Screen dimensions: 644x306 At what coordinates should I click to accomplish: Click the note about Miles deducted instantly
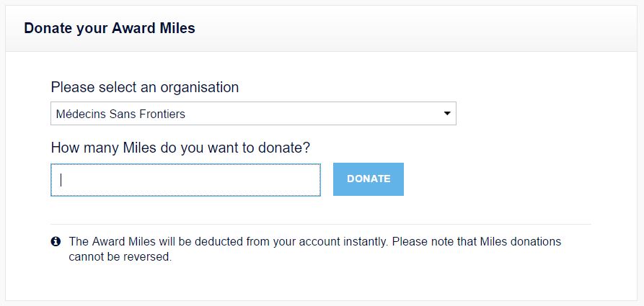click(x=314, y=242)
